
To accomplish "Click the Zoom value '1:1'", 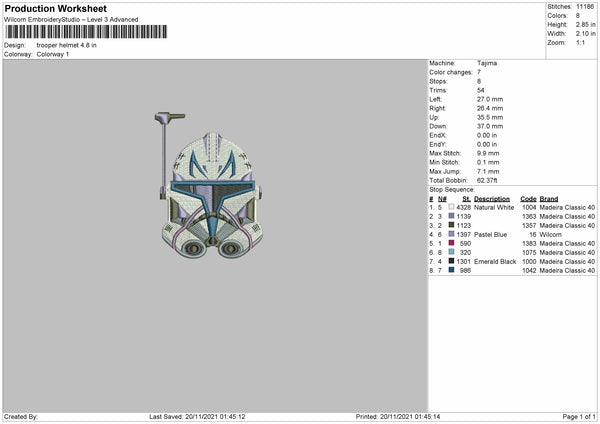I will 580,42.
